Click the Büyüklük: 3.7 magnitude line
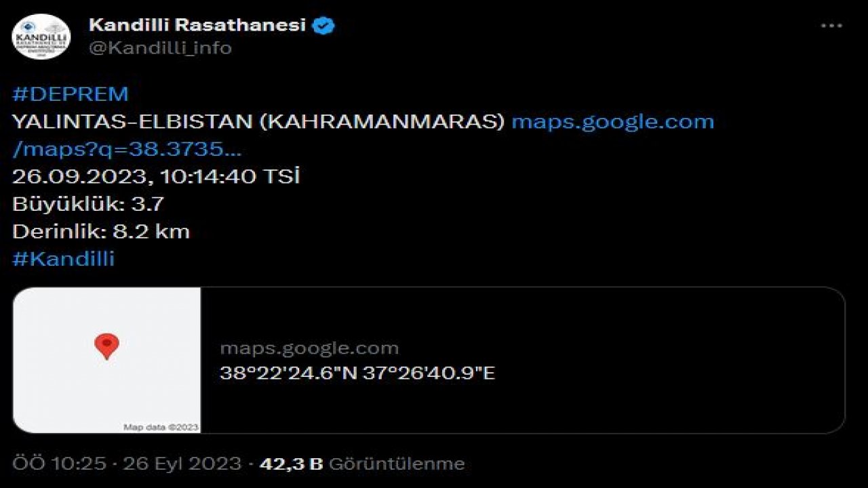Image resolution: width=868 pixels, height=488 pixels. [x=88, y=203]
